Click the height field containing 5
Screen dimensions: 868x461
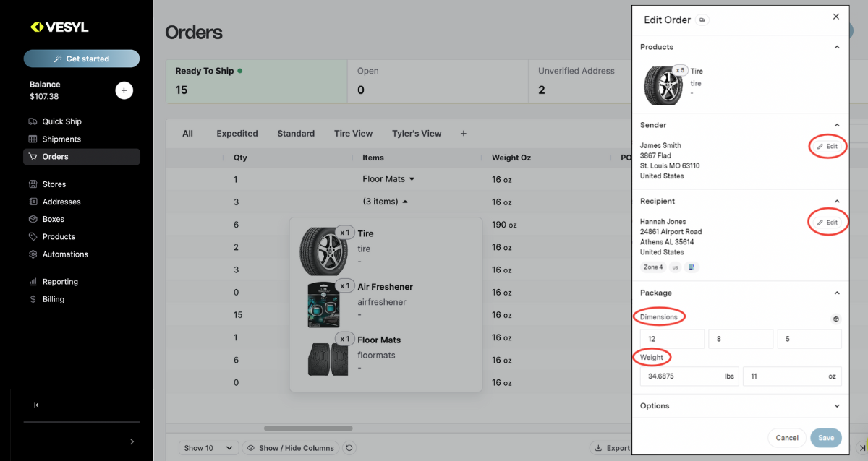[x=809, y=339]
